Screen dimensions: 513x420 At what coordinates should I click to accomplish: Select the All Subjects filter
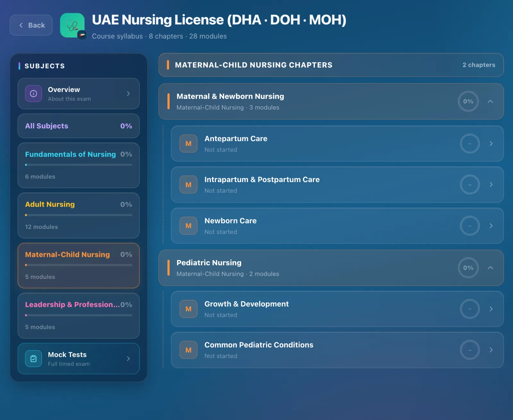pyautogui.click(x=79, y=126)
